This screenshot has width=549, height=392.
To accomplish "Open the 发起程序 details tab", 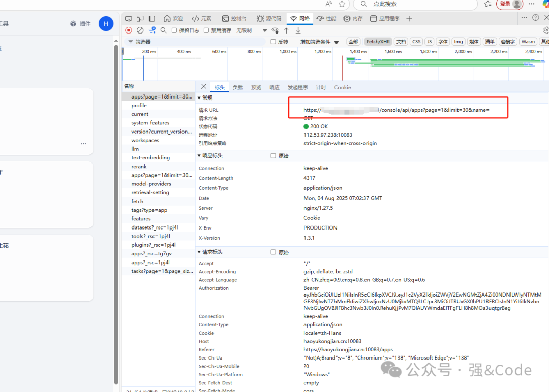I will coord(297,87).
